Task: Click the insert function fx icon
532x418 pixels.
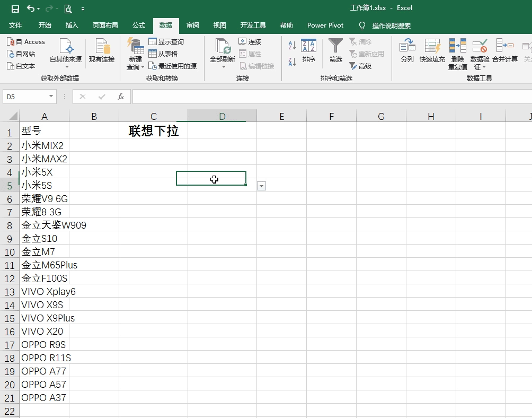Action: point(120,97)
